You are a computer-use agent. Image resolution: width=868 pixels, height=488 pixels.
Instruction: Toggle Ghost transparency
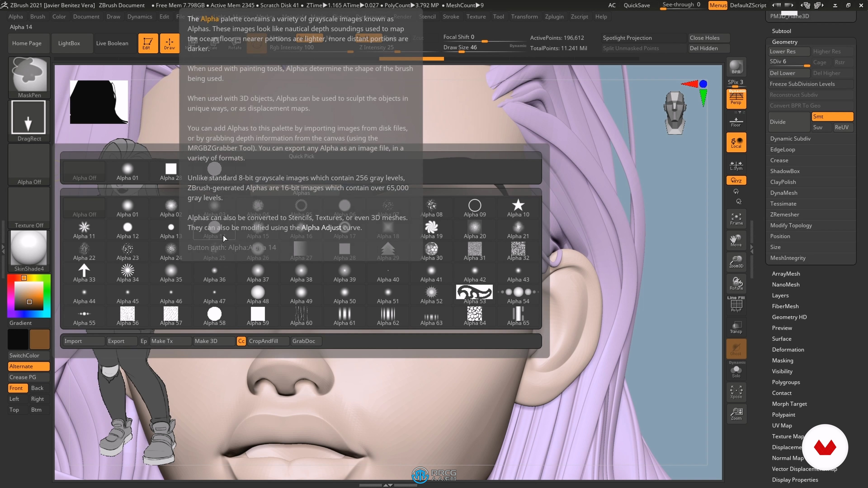(x=736, y=349)
